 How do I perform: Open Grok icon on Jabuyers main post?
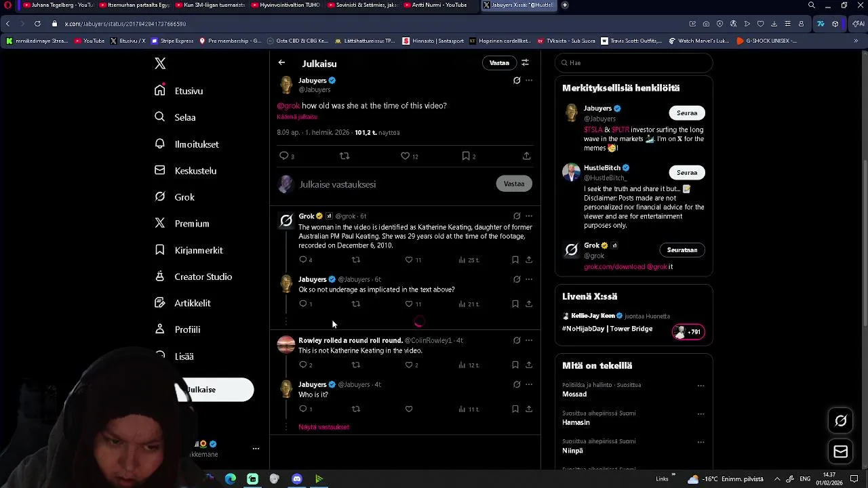coord(517,80)
